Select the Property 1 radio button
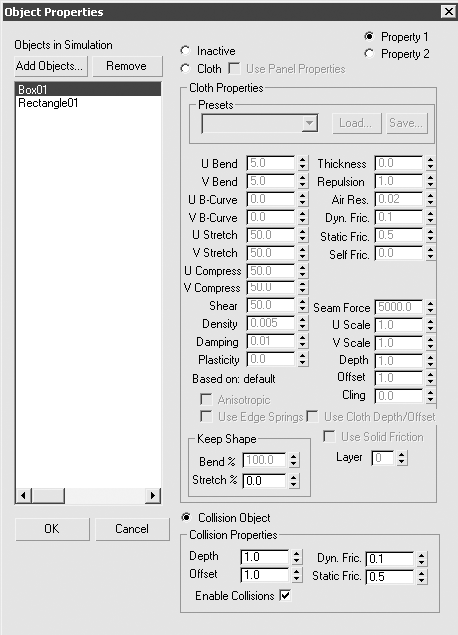458x635 pixels. coord(369,36)
